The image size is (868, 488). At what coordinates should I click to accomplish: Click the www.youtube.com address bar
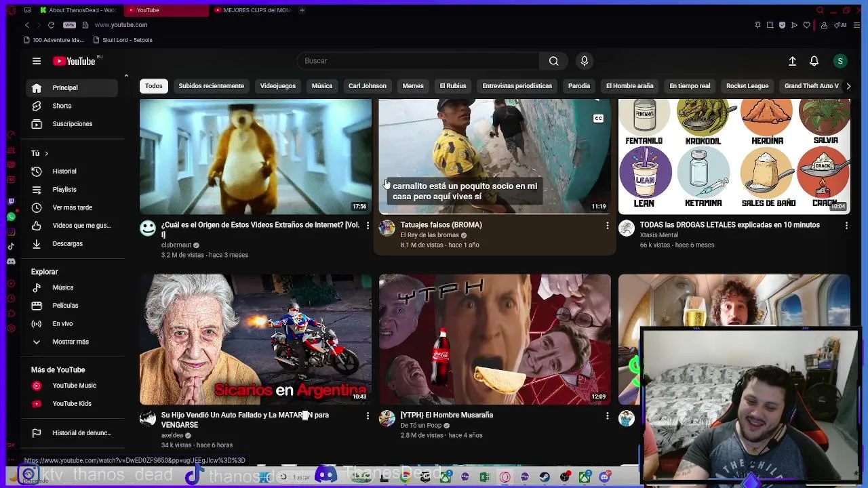(121, 25)
